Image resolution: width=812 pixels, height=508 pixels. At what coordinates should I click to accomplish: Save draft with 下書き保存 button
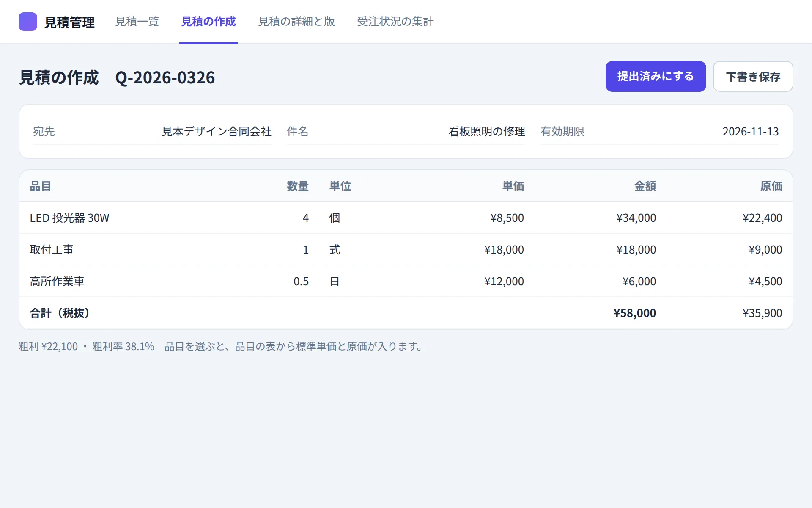pyautogui.click(x=753, y=76)
